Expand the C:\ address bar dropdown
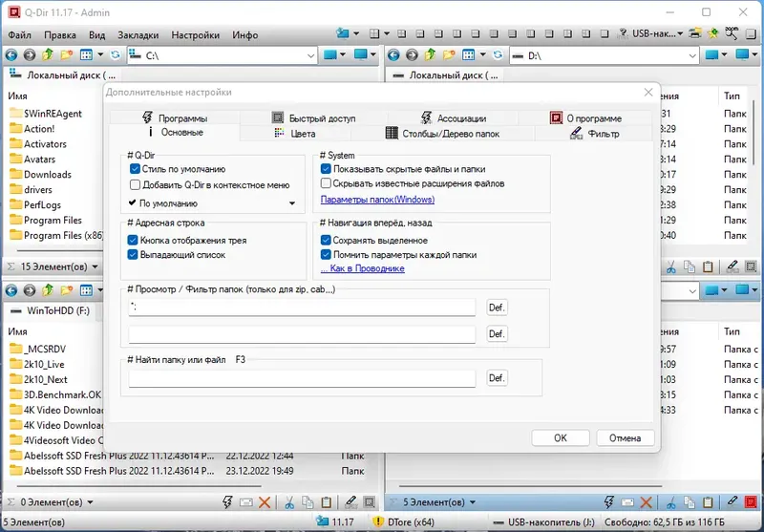This screenshot has height=532, width=764. point(310,55)
